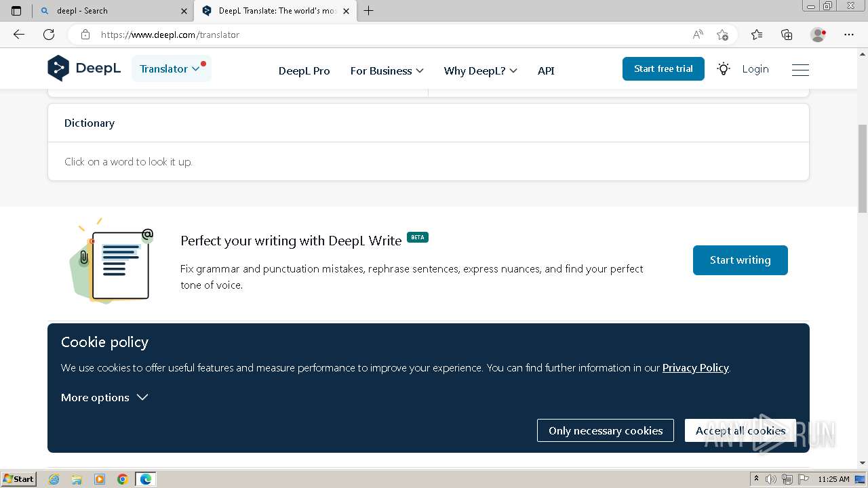Open tab actions menu icon
This screenshot has height=488, width=868.
[x=16, y=11]
